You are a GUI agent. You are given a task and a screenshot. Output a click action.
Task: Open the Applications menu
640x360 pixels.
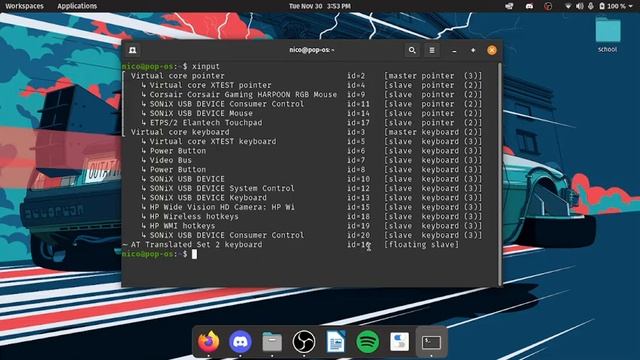coord(77,6)
